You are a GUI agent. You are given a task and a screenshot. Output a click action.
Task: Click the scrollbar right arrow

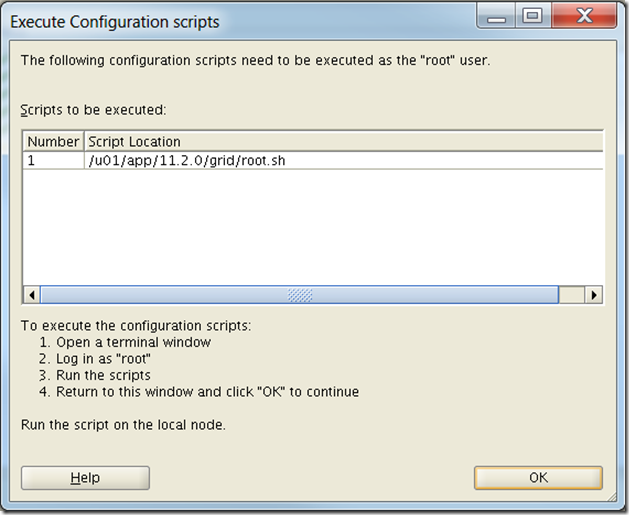[594, 295]
